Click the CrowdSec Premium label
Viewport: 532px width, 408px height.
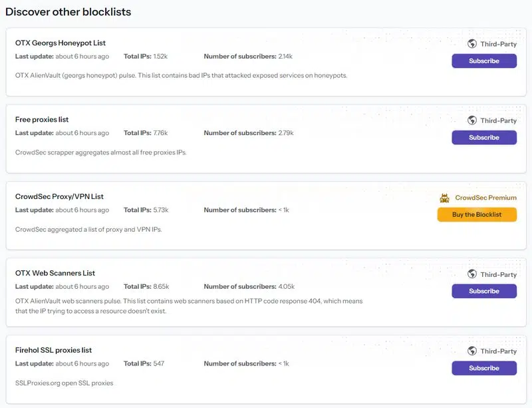click(485, 198)
